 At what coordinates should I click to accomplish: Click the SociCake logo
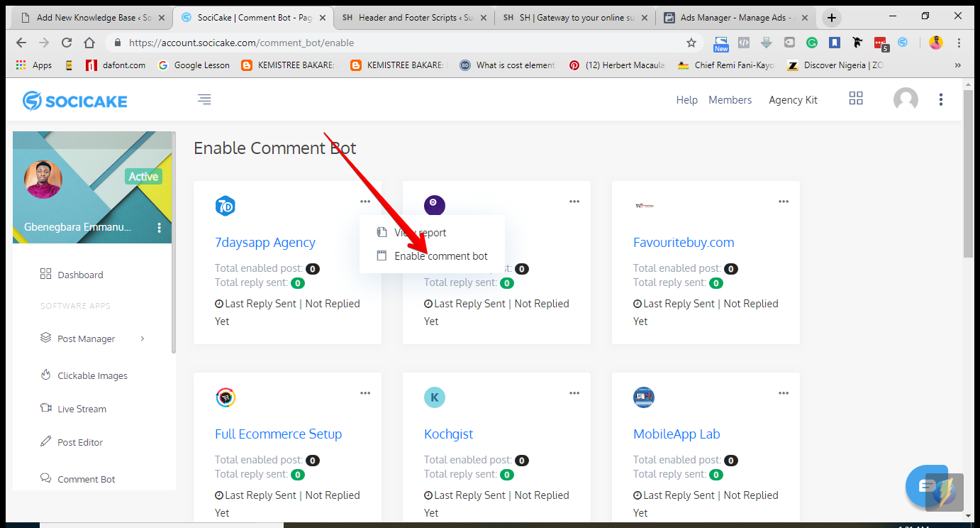75,101
